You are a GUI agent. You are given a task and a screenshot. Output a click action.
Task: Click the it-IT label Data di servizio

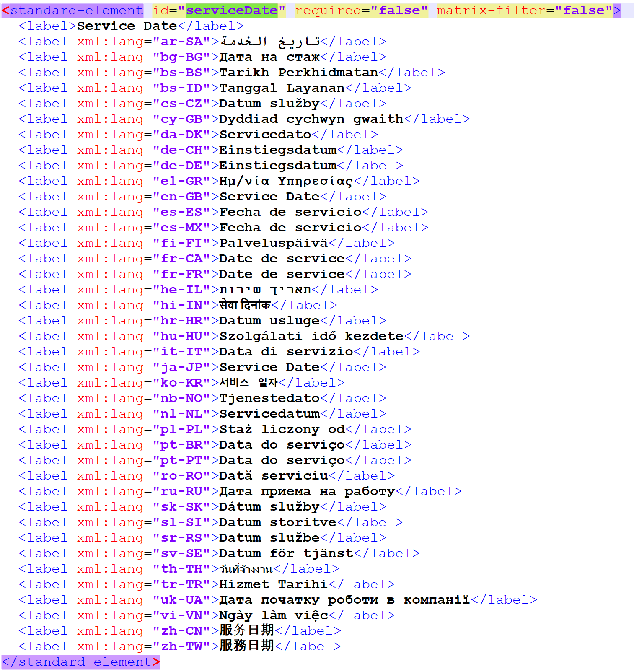coord(286,352)
